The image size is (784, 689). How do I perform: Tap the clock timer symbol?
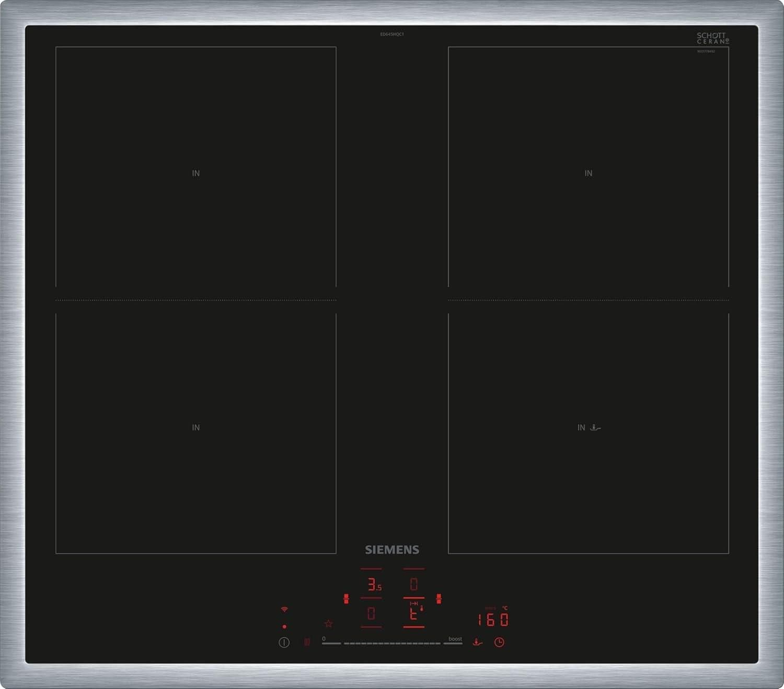tap(499, 642)
